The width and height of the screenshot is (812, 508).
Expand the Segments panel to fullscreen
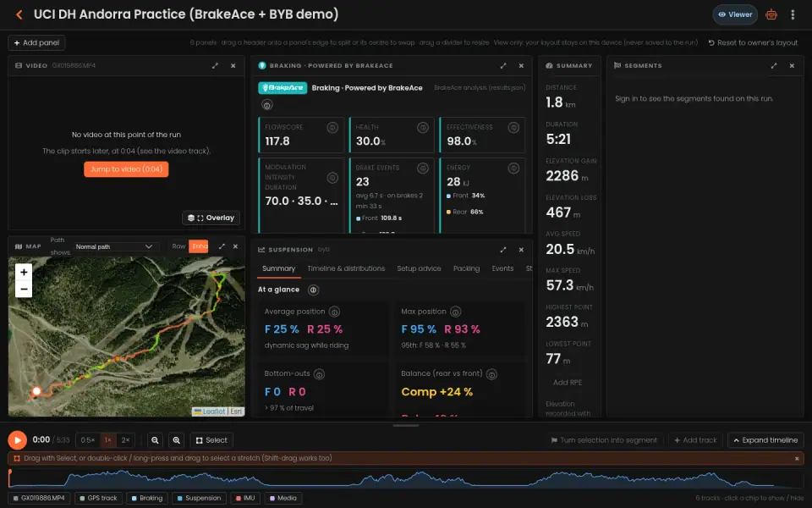pos(774,66)
